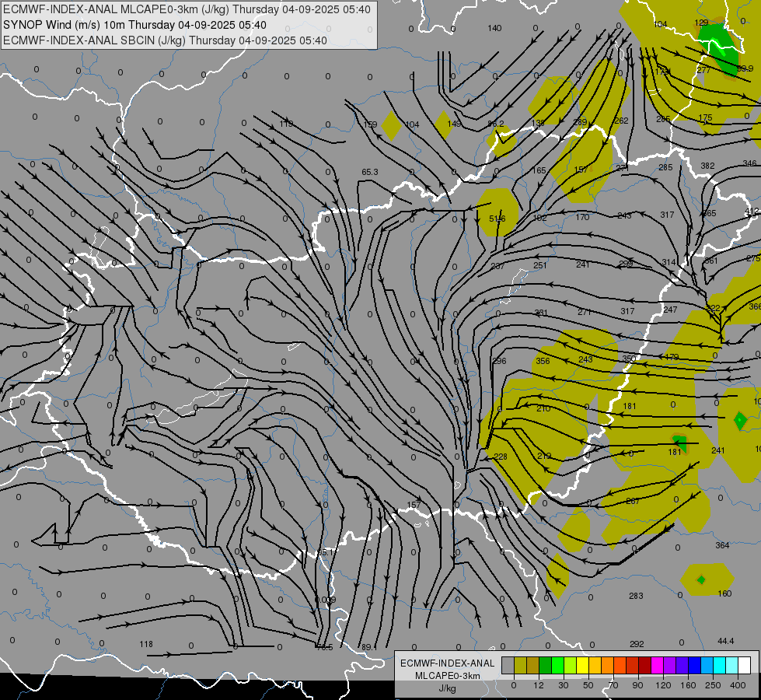Click the map value 65.3
Image resolution: width=761 pixels, height=700 pixels.
(370, 172)
